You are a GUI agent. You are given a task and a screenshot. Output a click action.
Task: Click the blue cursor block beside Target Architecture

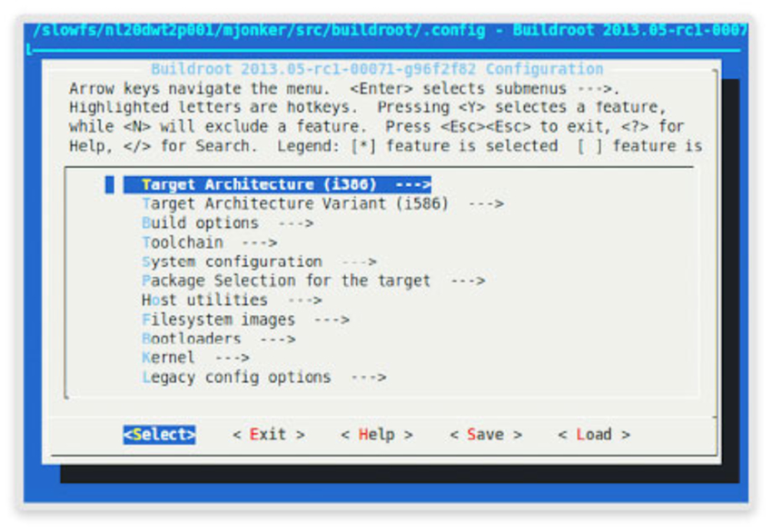click(110, 184)
